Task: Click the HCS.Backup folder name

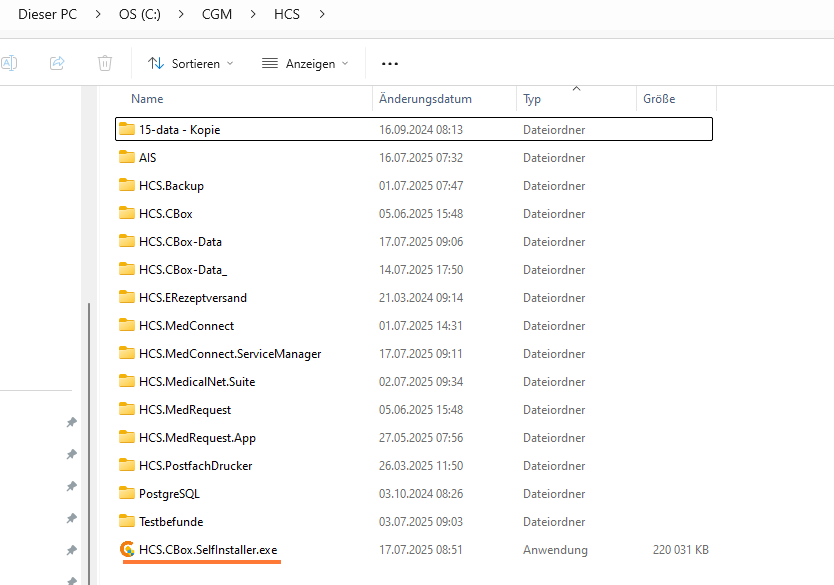Action: tap(171, 186)
